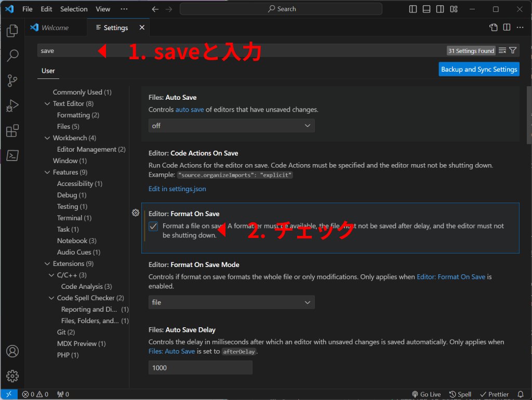Open the Files: Auto Save dropdown
This screenshot has height=400, width=532.
coord(231,126)
